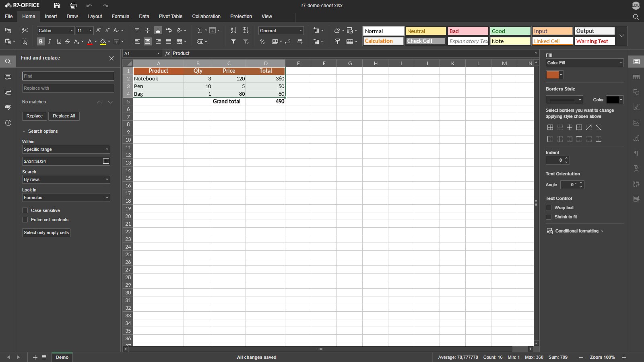The width and height of the screenshot is (644, 362).
Task: Enable Wrap text checkbox
Action: click(x=549, y=208)
